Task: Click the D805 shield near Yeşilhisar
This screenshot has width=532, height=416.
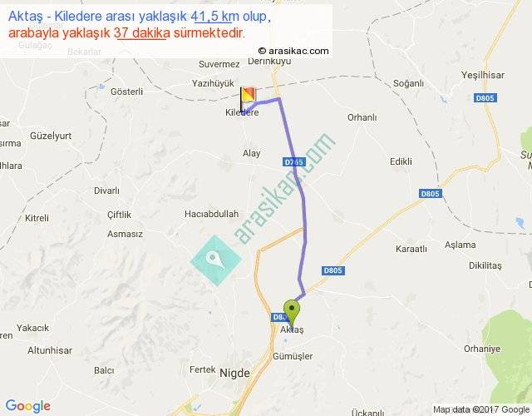Action: coord(485,98)
